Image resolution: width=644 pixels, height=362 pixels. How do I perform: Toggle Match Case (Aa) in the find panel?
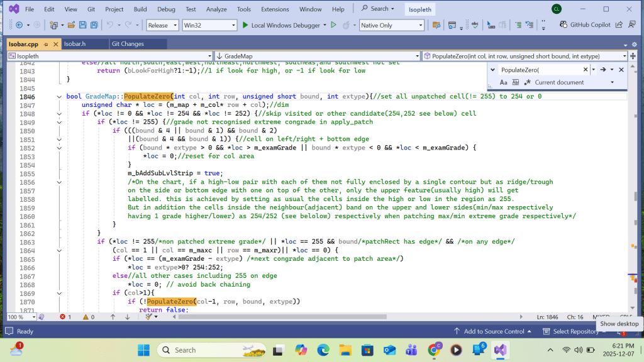tap(504, 83)
